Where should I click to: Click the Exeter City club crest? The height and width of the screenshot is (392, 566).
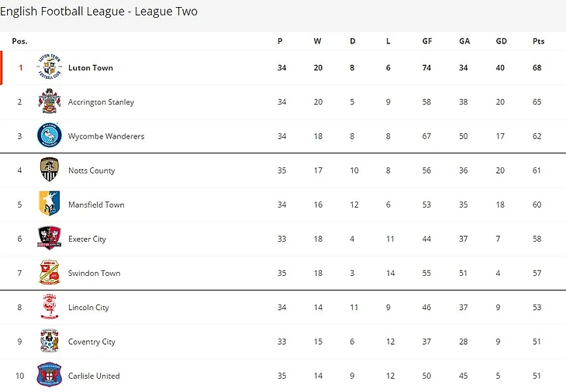click(x=50, y=239)
